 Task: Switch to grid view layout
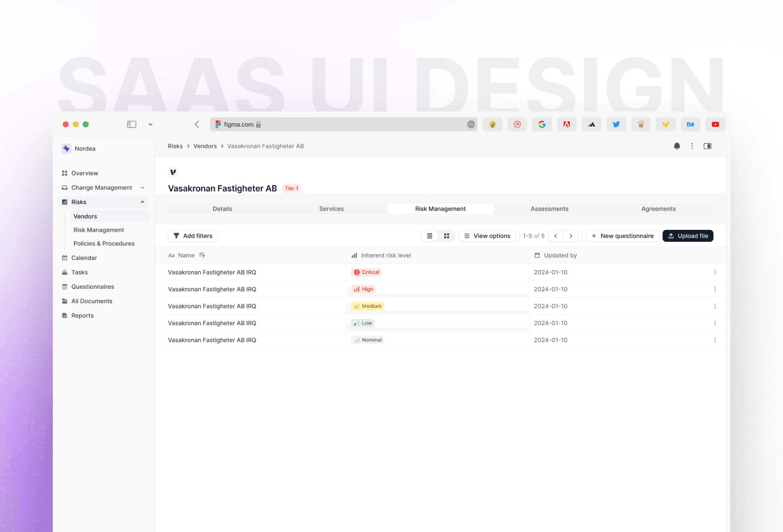pos(446,236)
